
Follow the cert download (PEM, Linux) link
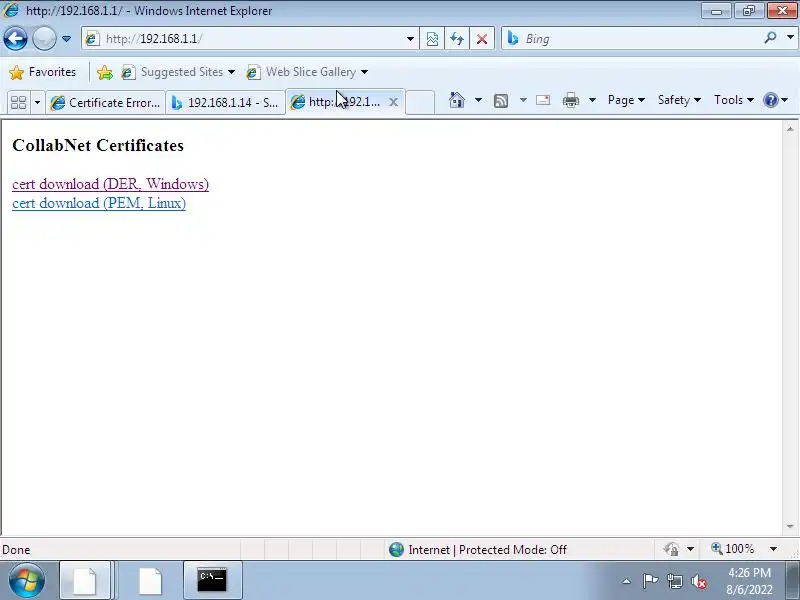click(x=99, y=203)
